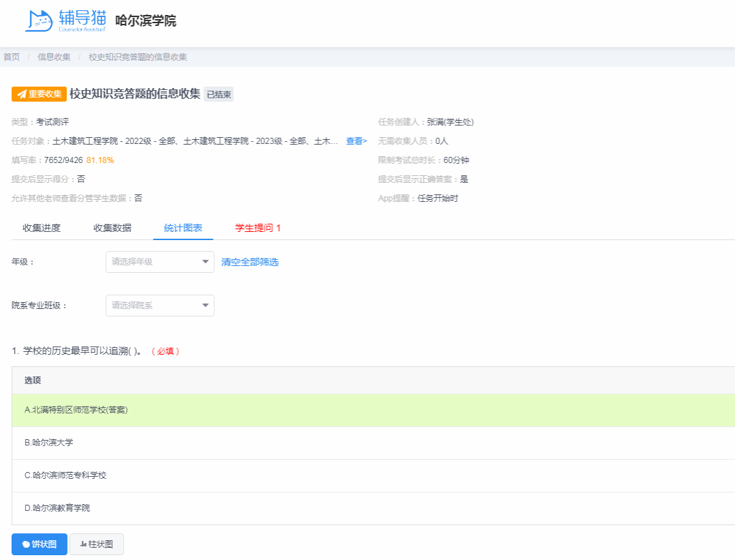
Task: Click the paper plane 重要收集 badge
Action: click(x=39, y=94)
